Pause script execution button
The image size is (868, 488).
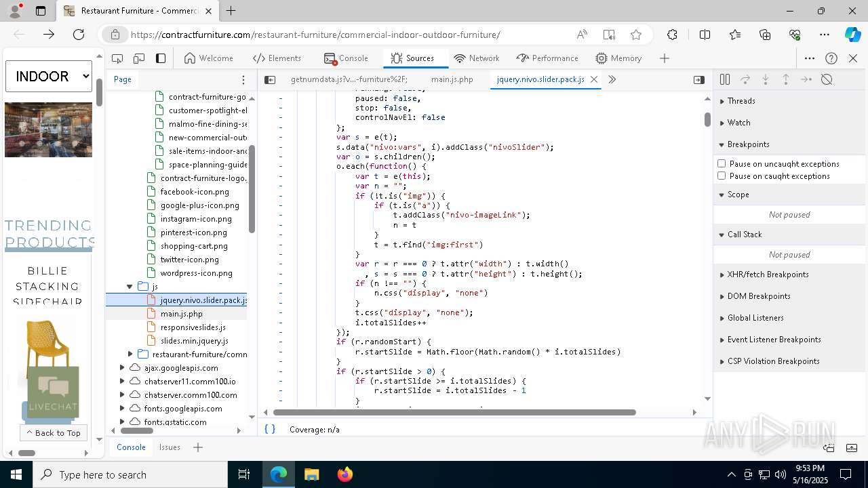725,79
